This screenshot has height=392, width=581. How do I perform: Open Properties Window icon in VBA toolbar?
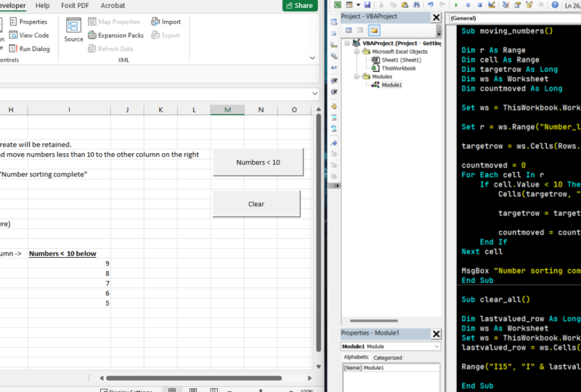(517, 5)
